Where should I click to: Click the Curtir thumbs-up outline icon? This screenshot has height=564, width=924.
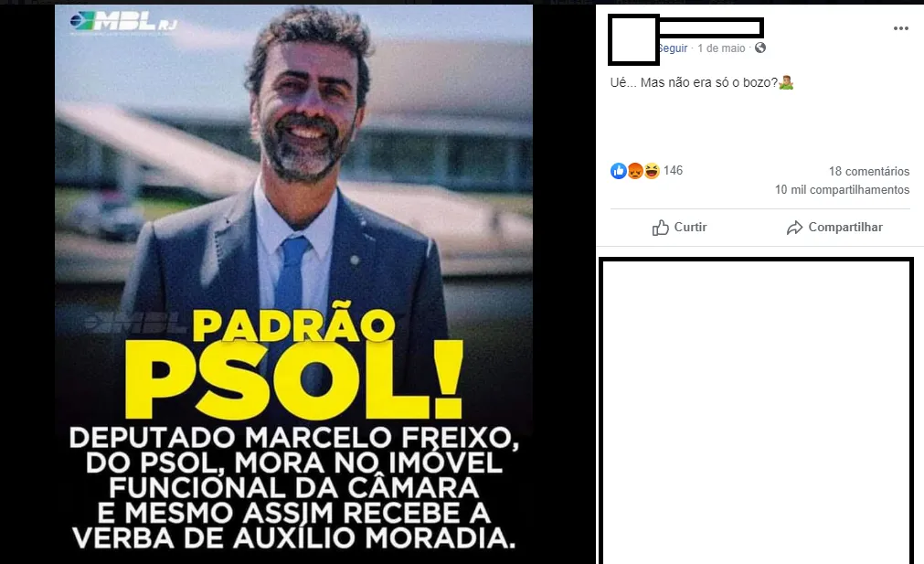point(660,228)
